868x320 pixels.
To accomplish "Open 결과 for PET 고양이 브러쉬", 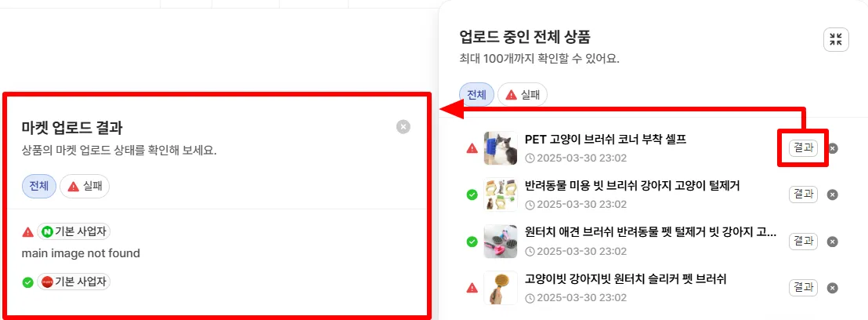I will click(803, 148).
